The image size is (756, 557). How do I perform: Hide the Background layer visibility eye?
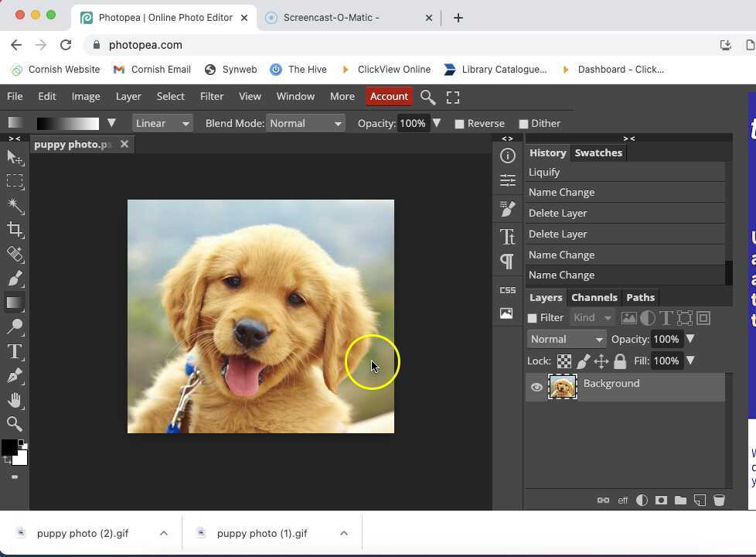536,387
